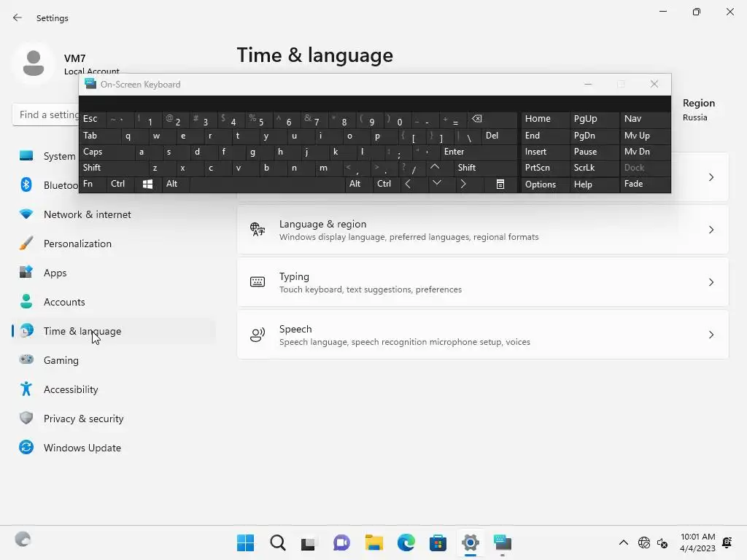Open the Accounts category
The image size is (747, 560).
point(113,302)
